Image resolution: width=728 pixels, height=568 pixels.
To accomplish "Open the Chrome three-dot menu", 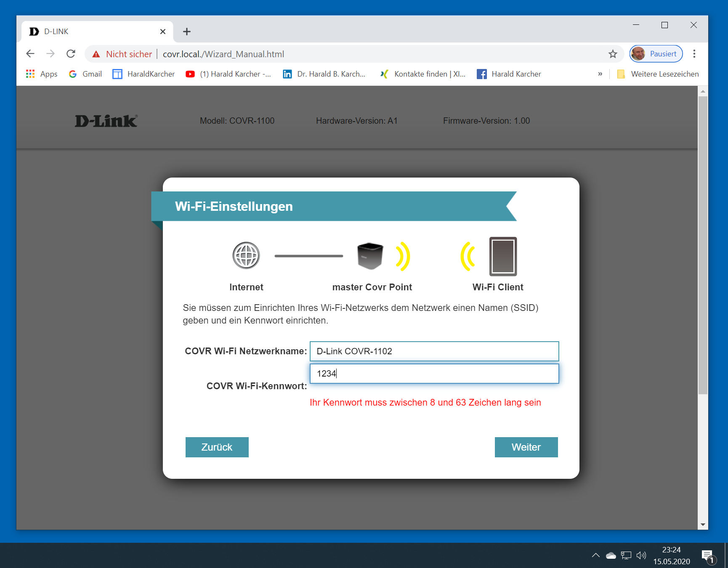I will click(x=694, y=54).
